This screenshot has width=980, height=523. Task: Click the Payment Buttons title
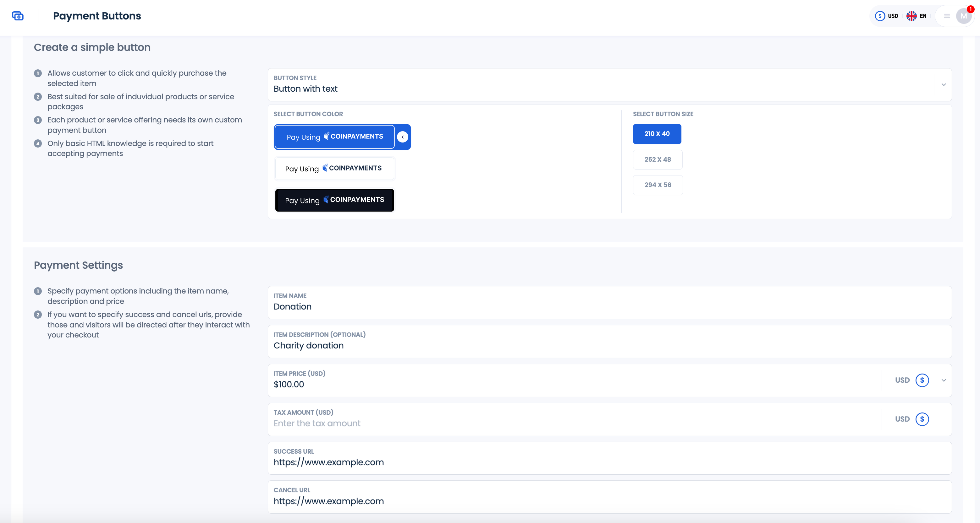click(x=97, y=16)
